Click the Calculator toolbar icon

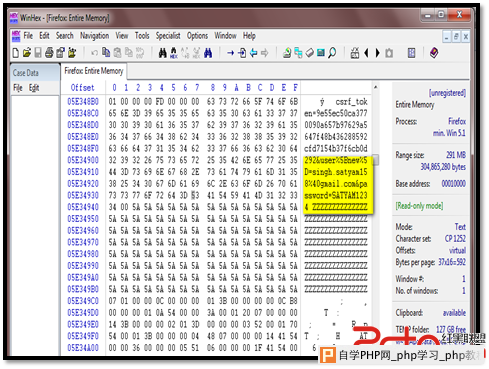[x=355, y=53]
